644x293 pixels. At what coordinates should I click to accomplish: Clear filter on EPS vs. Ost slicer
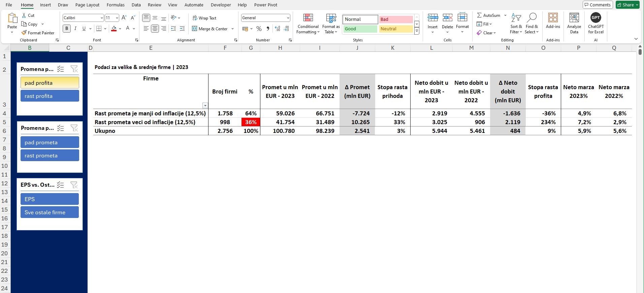(74, 185)
